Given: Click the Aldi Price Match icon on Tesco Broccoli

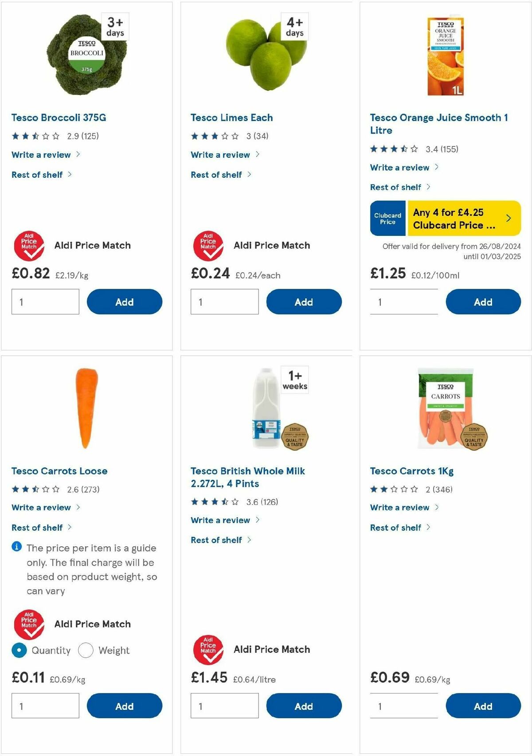Looking at the screenshot, I should tap(28, 245).
